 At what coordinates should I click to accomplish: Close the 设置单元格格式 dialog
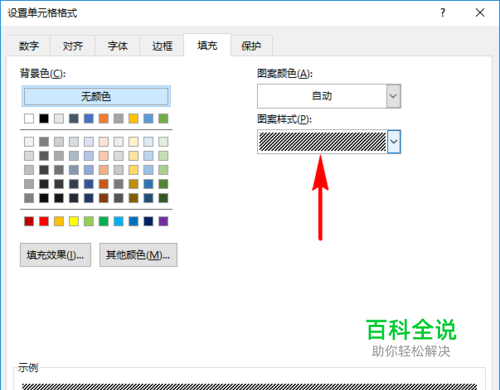click(x=480, y=13)
